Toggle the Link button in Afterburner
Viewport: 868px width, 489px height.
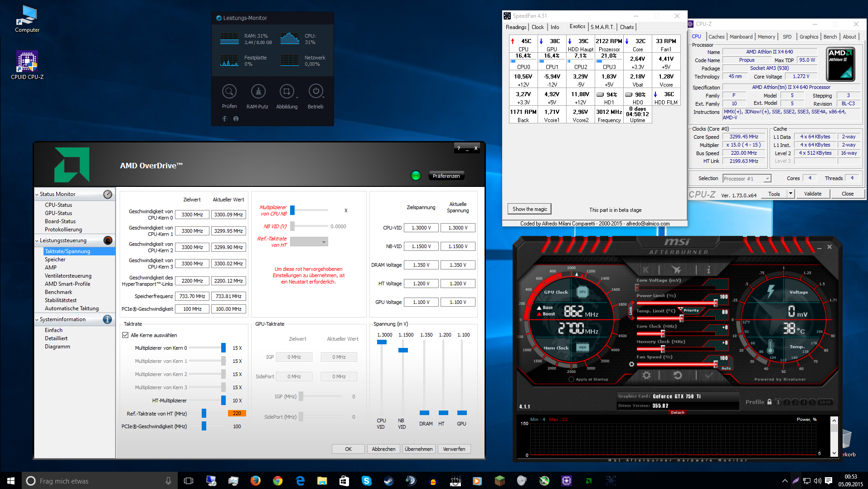630,311
